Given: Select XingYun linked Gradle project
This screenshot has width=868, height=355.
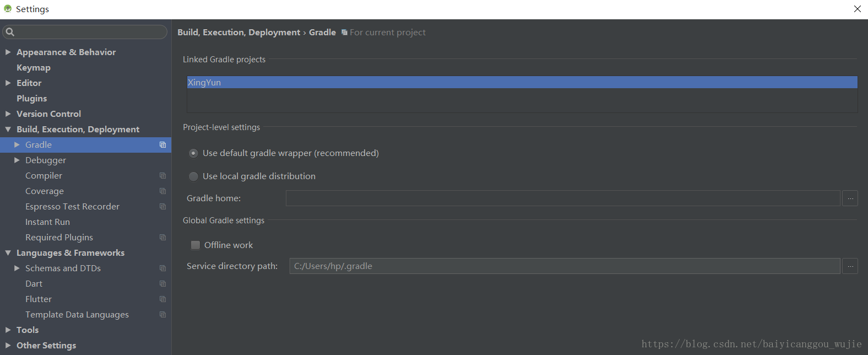Looking at the screenshot, I should click(522, 82).
